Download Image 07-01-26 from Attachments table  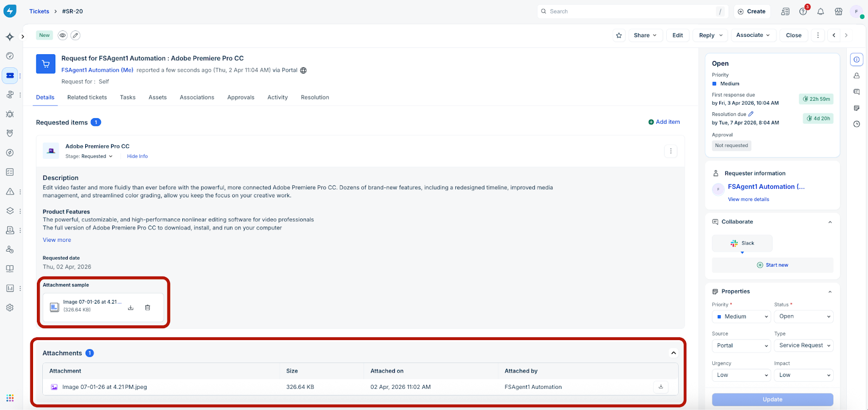pos(661,387)
